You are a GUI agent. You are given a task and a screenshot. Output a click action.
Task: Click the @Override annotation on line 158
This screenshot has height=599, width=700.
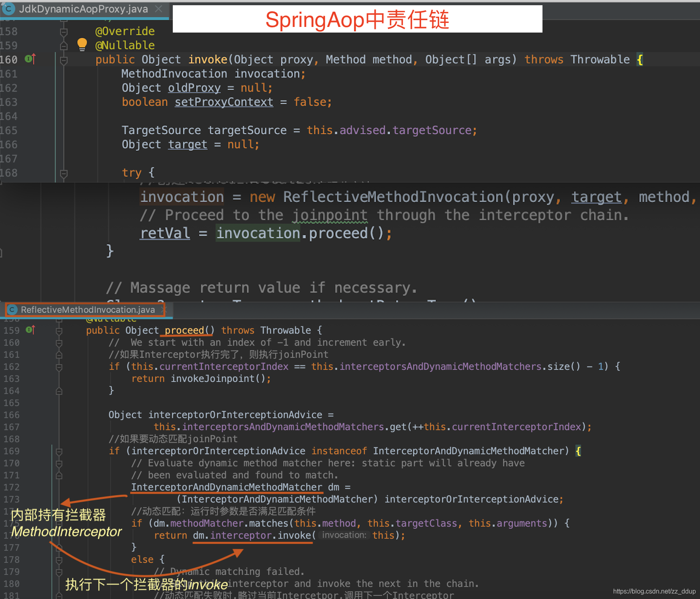(x=125, y=31)
